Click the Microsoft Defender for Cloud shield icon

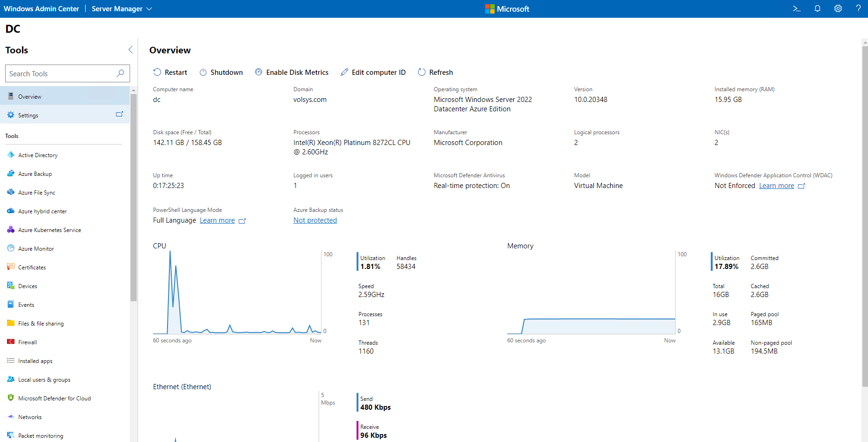pos(11,398)
